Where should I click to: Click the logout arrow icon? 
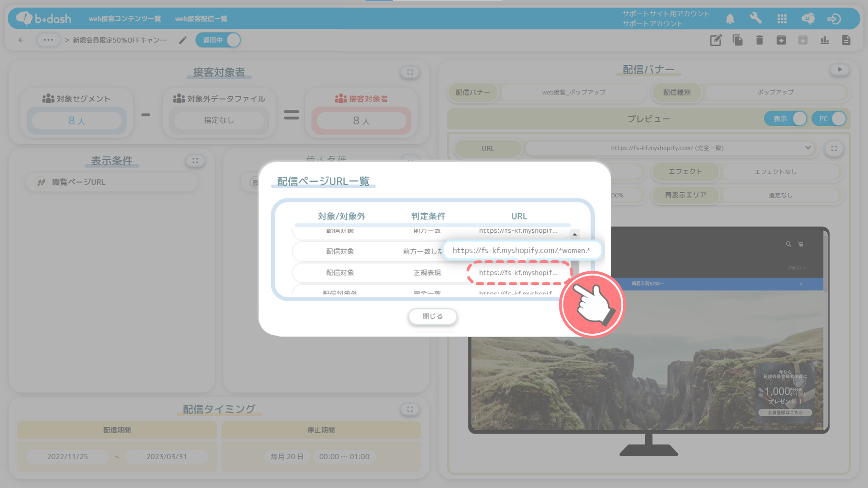coord(834,18)
